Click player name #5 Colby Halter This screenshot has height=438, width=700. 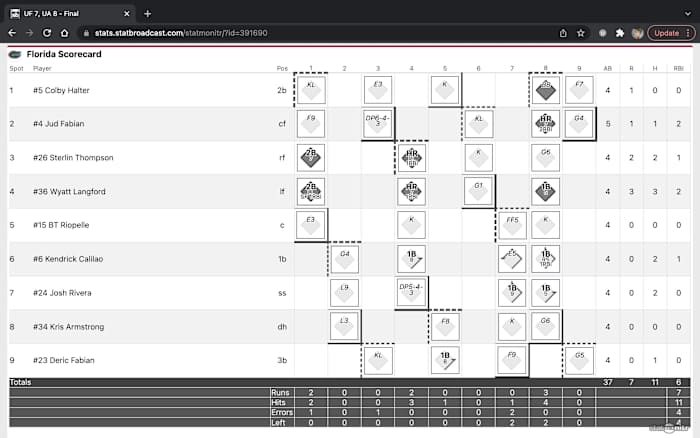(x=61, y=90)
